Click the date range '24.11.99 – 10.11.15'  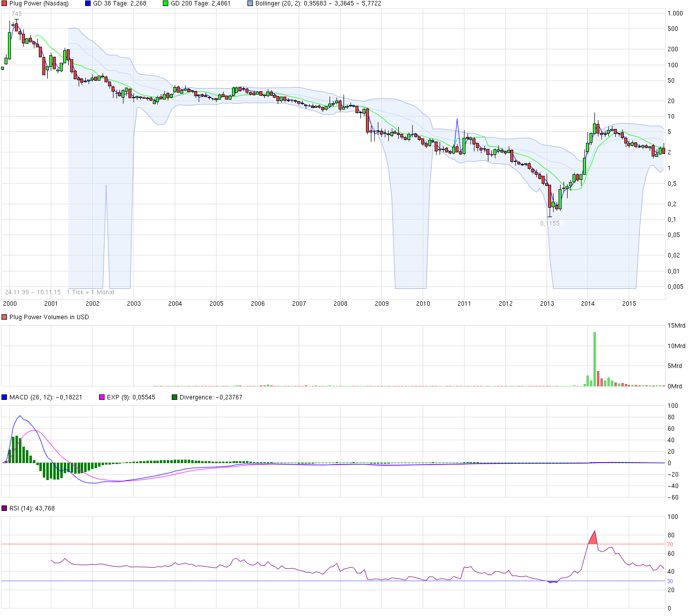[x=33, y=292]
